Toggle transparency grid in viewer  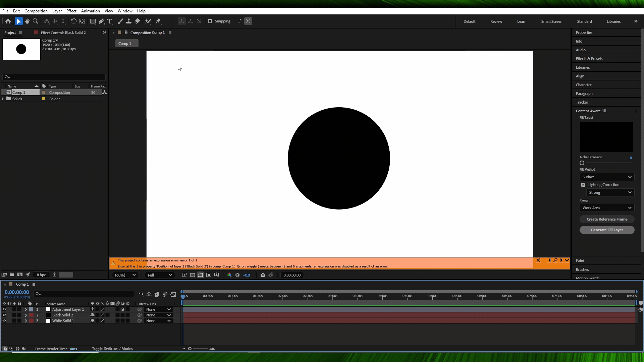tap(193, 275)
